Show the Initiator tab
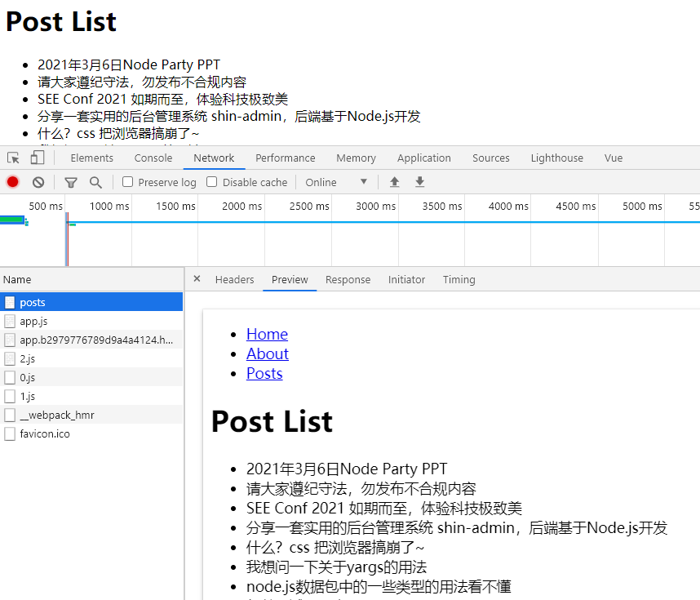 point(406,280)
